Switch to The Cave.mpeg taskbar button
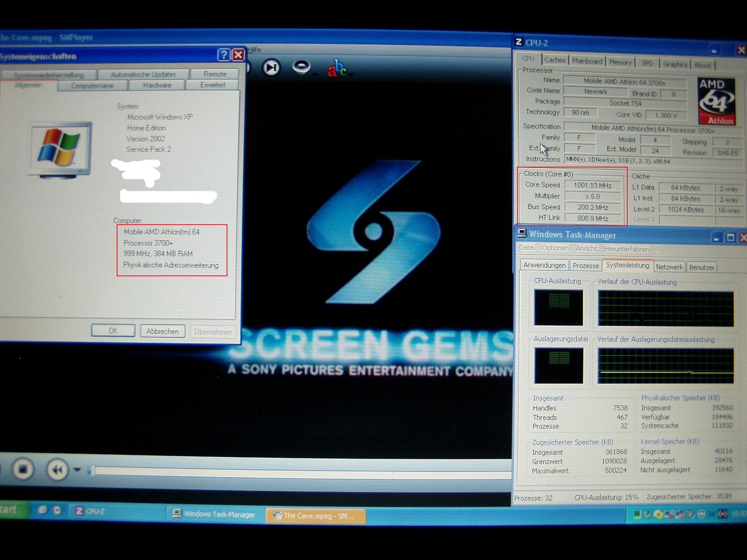 point(316,516)
